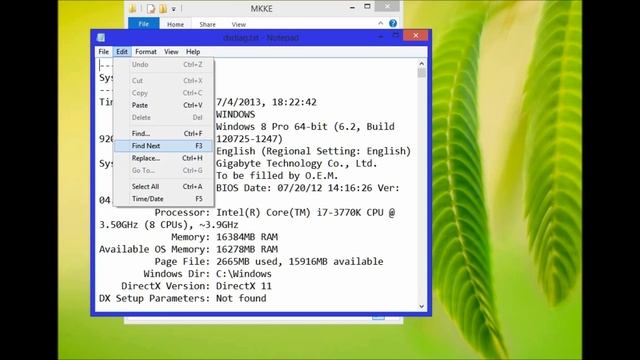Click the text 'To be filled by O.E.M.'

coord(277,176)
